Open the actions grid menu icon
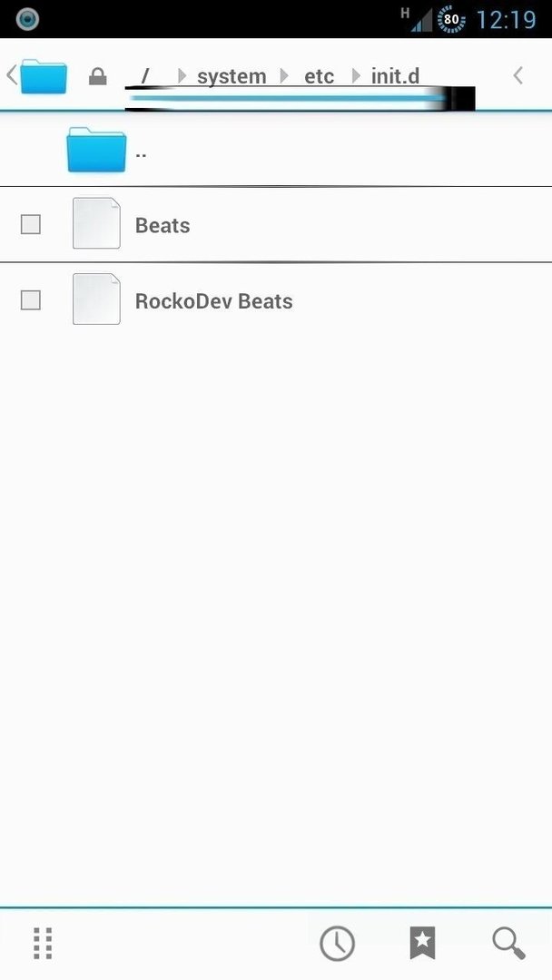The image size is (552, 980). [x=43, y=943]
